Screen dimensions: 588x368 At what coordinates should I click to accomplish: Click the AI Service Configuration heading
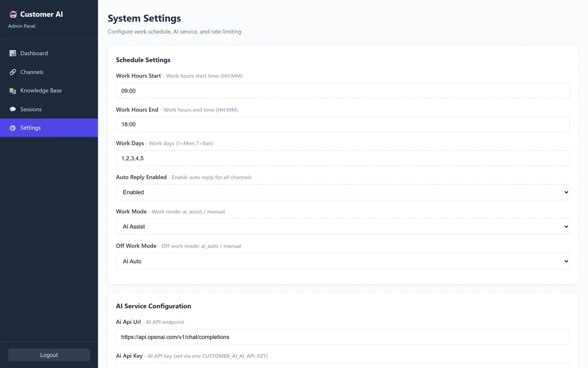[x=153, y=306]
